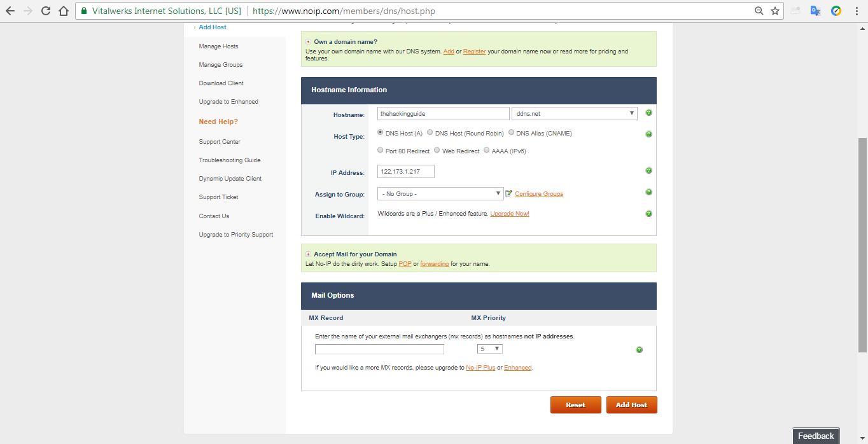Reload the page with the refresh icon

pyautogui.click(x=46, y=11)
